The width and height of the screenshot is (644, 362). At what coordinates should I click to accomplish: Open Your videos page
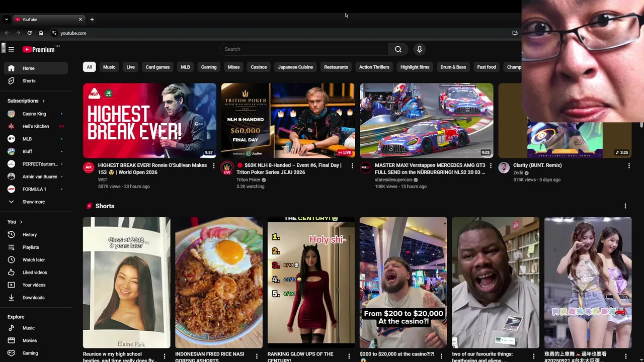click(35, 285)
